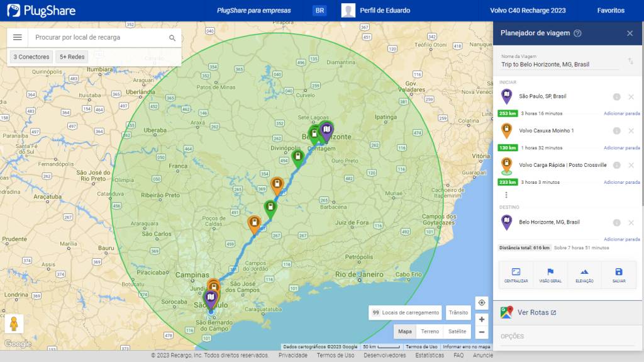Open the '3 Conectores' filter
This screenshot has height=362, width=644.
point(31,57)
